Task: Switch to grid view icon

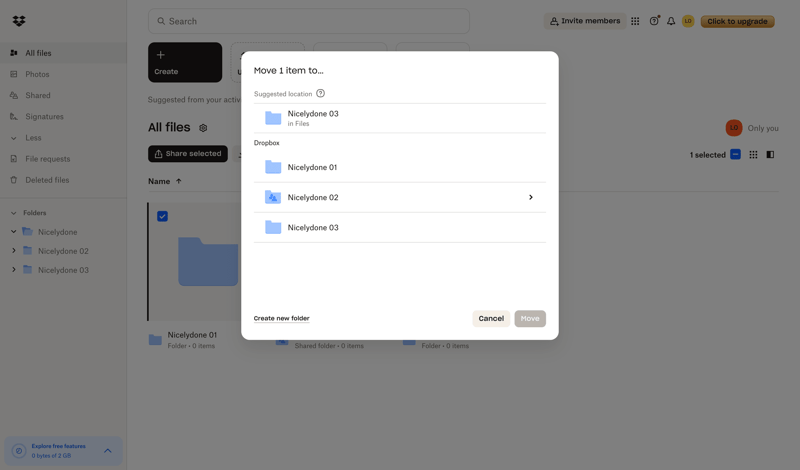Action: point(753,155)
